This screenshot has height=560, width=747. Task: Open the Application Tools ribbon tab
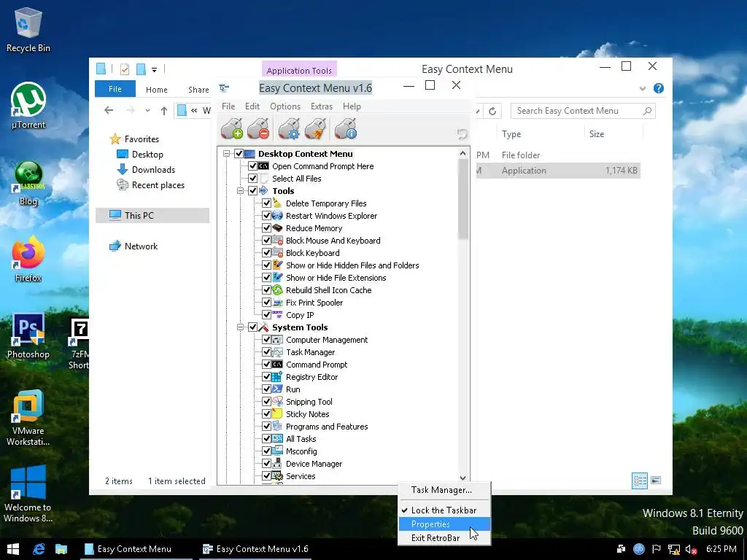[299, 70]
